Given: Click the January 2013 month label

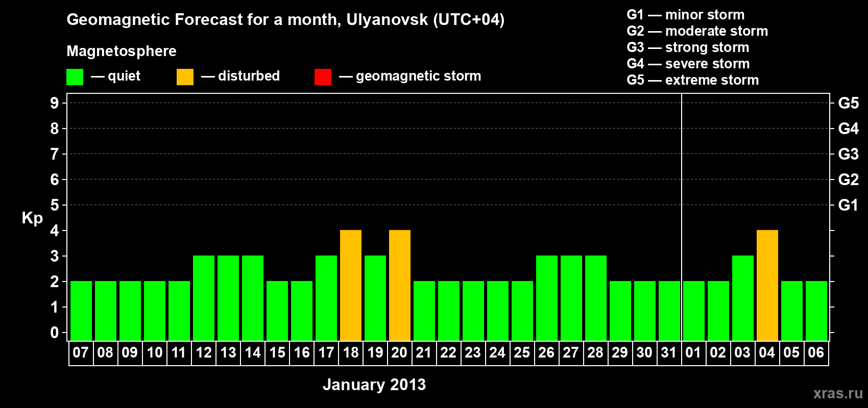Looking at the screenshot, I should 374,385.
